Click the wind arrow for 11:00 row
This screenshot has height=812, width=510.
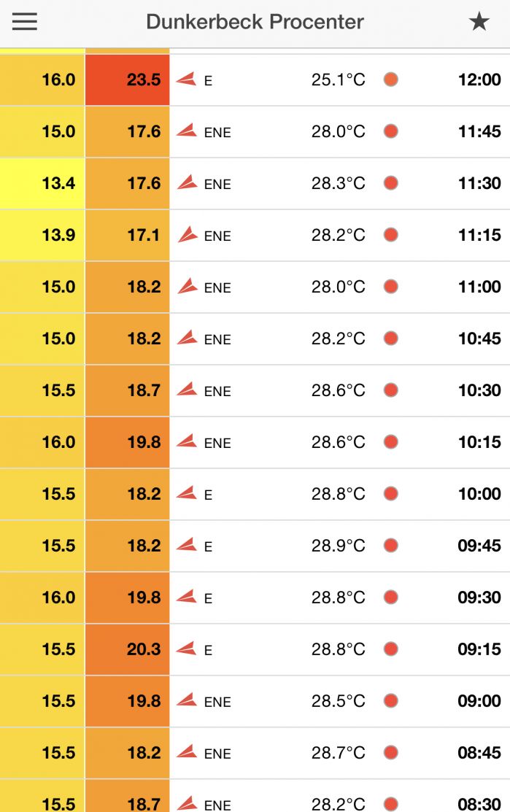click(x=188, y=286)
